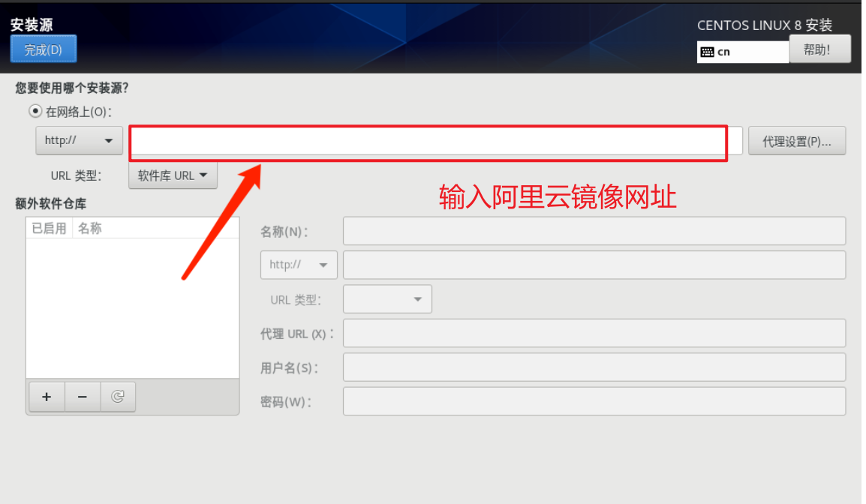This screenshot has width=866, height=504.
Task: Open the extra repository http:// protocol dropdown
Action: [x=299, y=265]
